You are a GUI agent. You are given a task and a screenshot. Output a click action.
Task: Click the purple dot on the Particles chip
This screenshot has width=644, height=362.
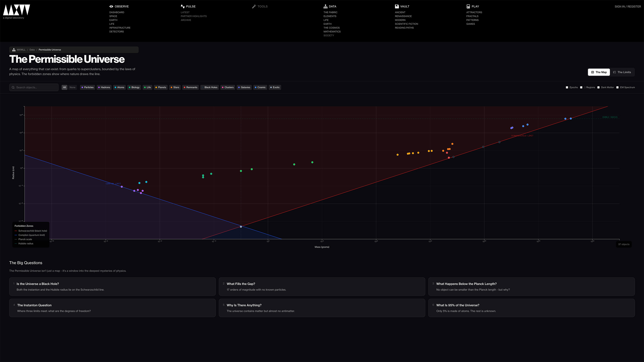tap(83, 87)
